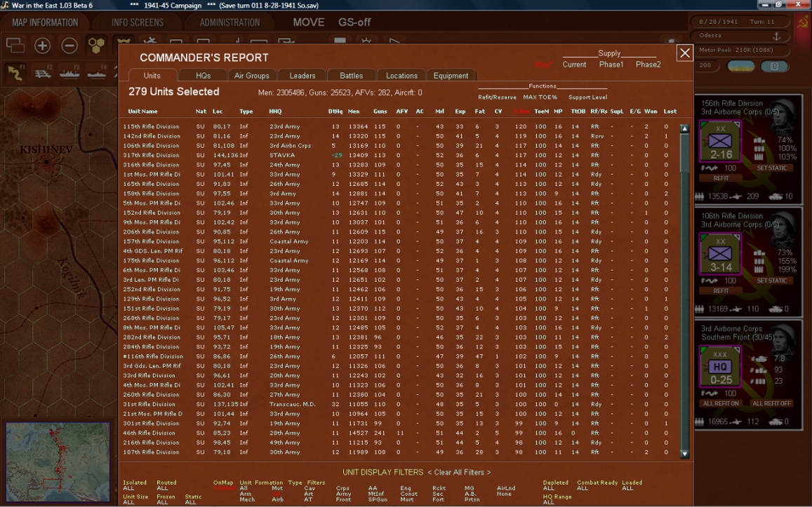The width and height of the screenshot is (812, 507).
Task: Open the Support Level function
Action: pyautogui.click(x=587, y=97)
